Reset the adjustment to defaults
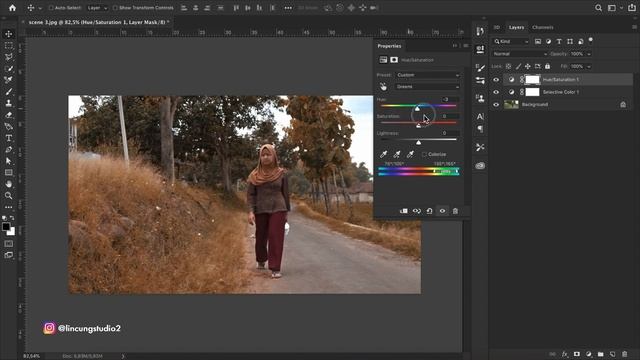Image resolution: width=640 pixels, height=360 pixels. (x=429, y=211)
